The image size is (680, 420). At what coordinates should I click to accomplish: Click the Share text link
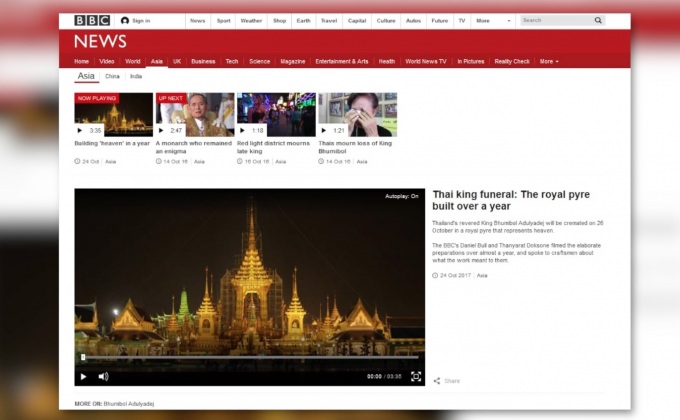click(452, 381)
